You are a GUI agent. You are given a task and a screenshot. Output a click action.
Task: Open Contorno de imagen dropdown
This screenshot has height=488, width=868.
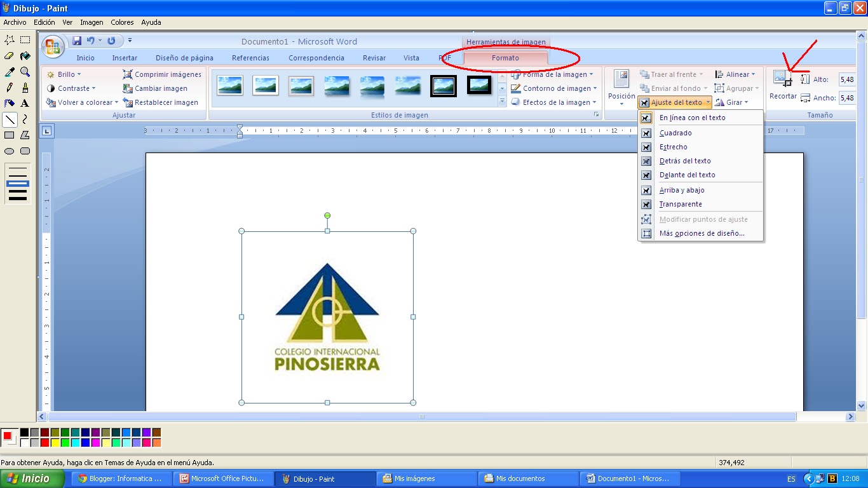point(554,88)
